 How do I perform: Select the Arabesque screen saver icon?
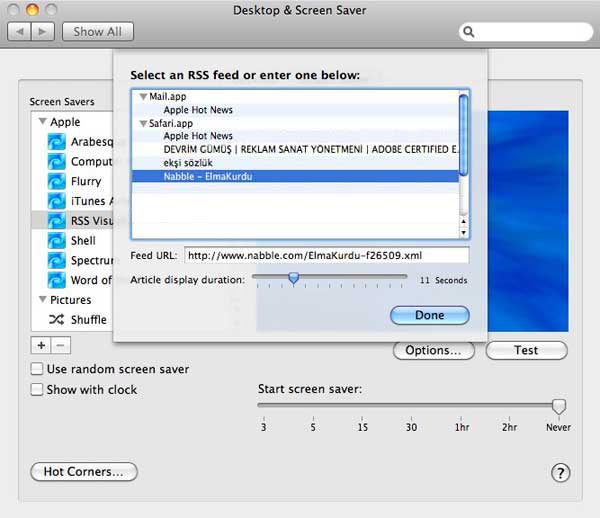[57, 142]
